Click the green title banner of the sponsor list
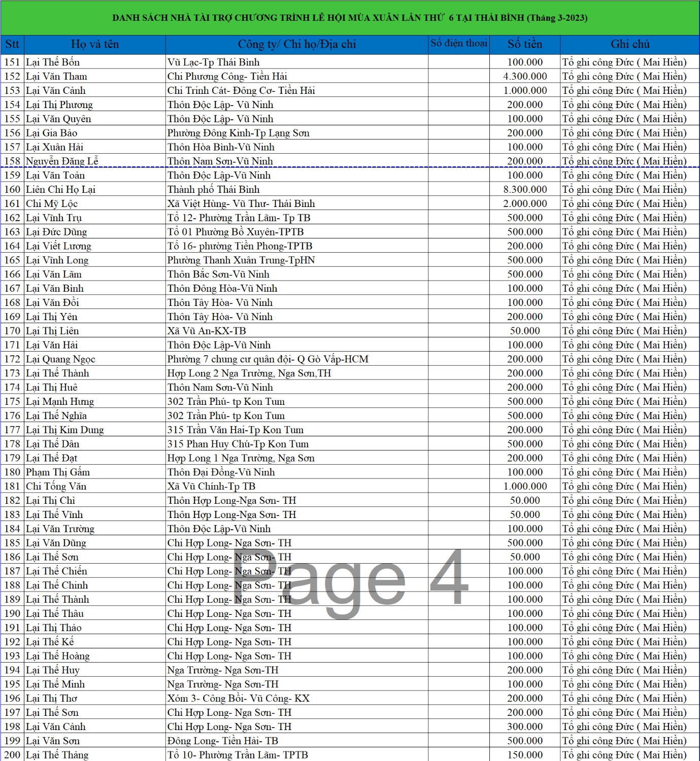The height and width of the screenshot is (761, 700). [350, 18]
